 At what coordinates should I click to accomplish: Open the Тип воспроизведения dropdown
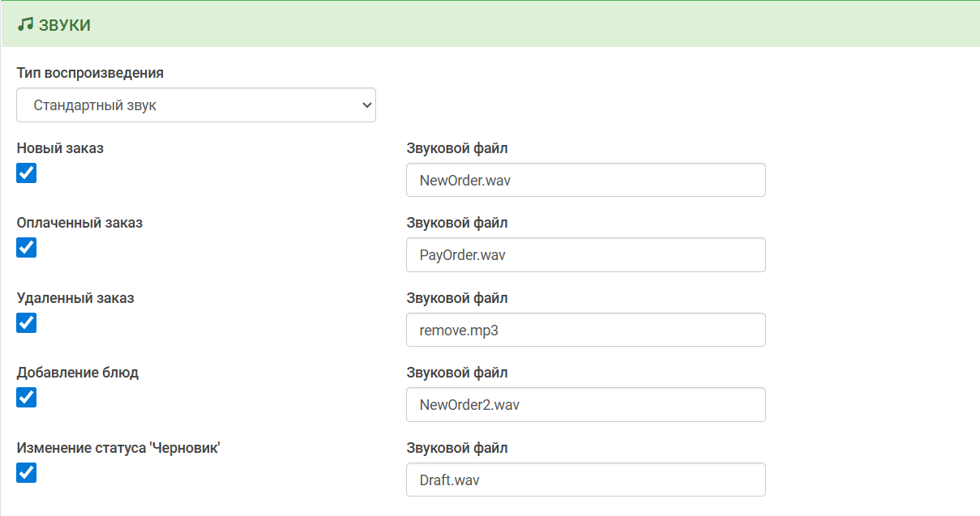[x=195, y=105]
